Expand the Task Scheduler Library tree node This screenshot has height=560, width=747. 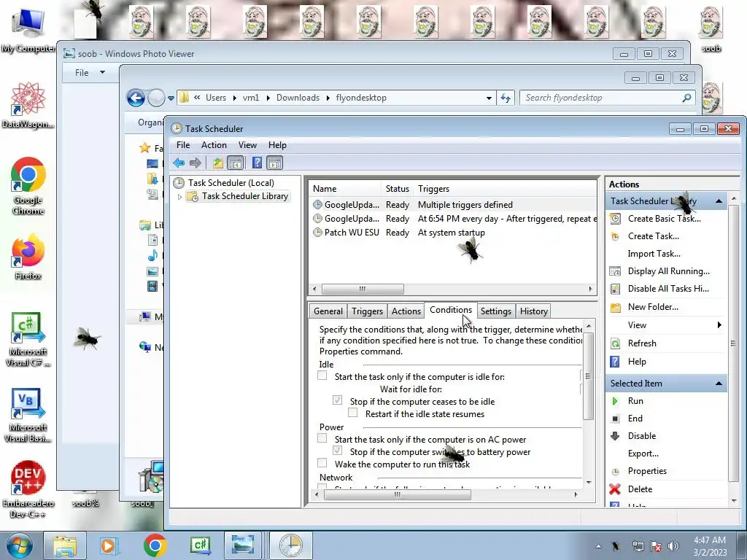click(x=179, y=197)
